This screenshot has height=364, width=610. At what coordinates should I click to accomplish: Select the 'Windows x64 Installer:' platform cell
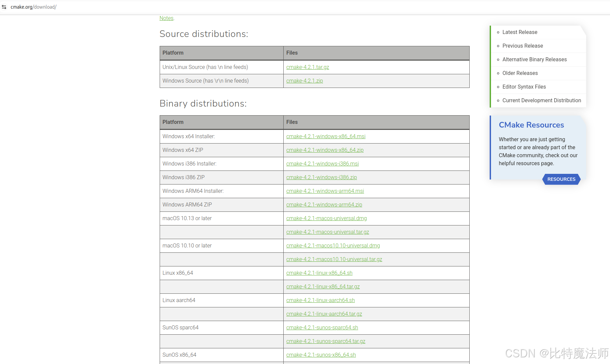pyautogui.click(x=222, y=137)
